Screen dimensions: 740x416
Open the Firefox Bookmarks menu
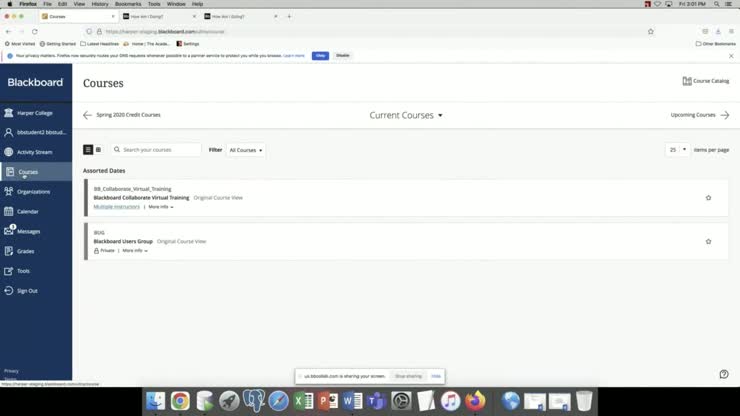click(128, 4)
